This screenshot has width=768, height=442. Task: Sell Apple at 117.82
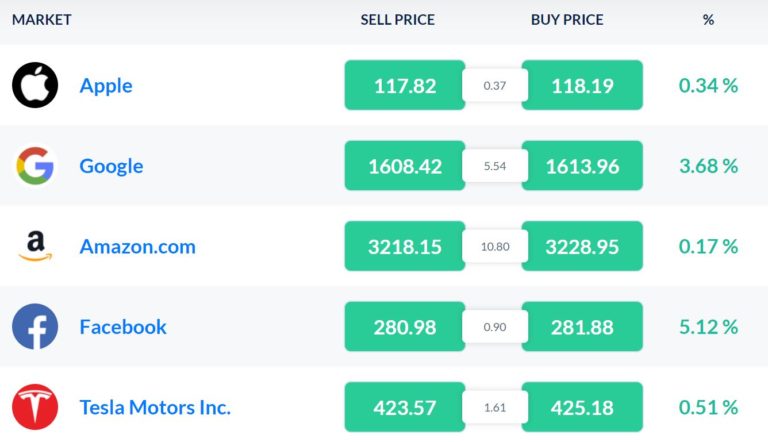coord(405,85)
